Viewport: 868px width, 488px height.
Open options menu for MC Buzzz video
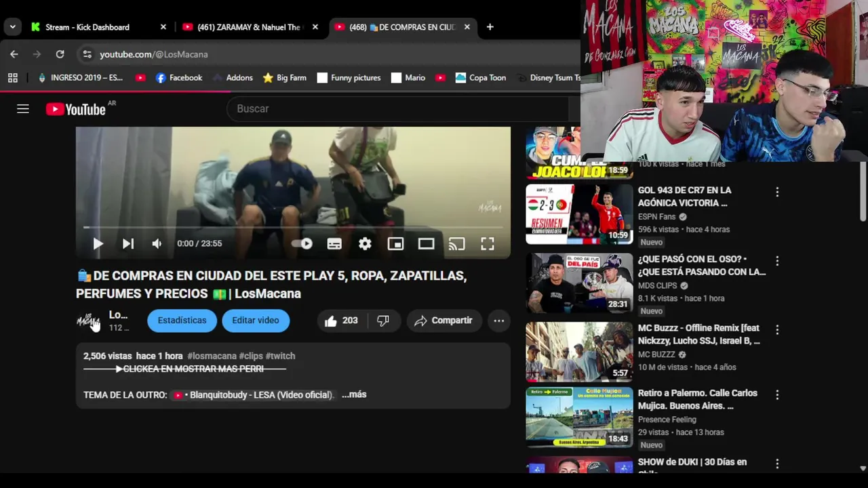[777, 330]
